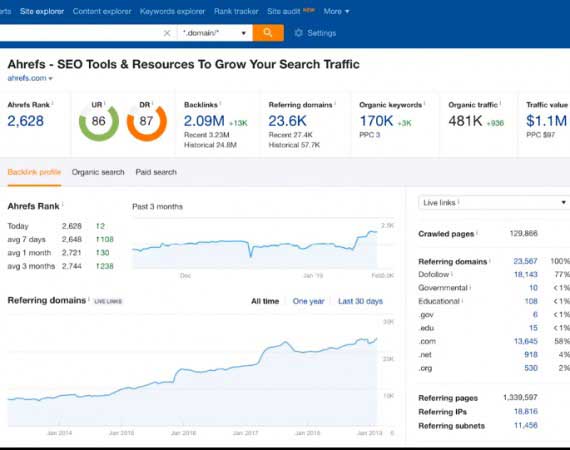The width and height of the screenshot is (570, 450).
Task: Click the LIVE LINKS badge by Referring domains
Action: pos(108,301)
